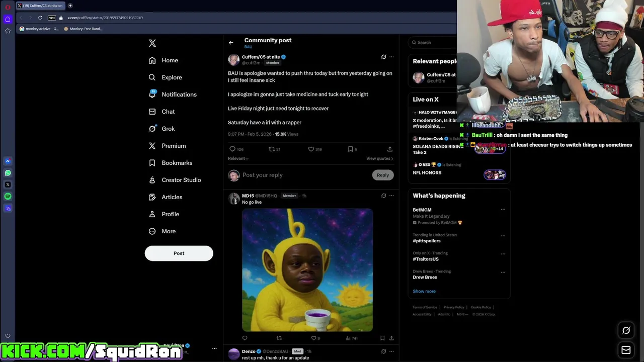The image size is (644, 362).
Task: Click Grok icon on MD15's reply
Action: [x=383, y=196]
